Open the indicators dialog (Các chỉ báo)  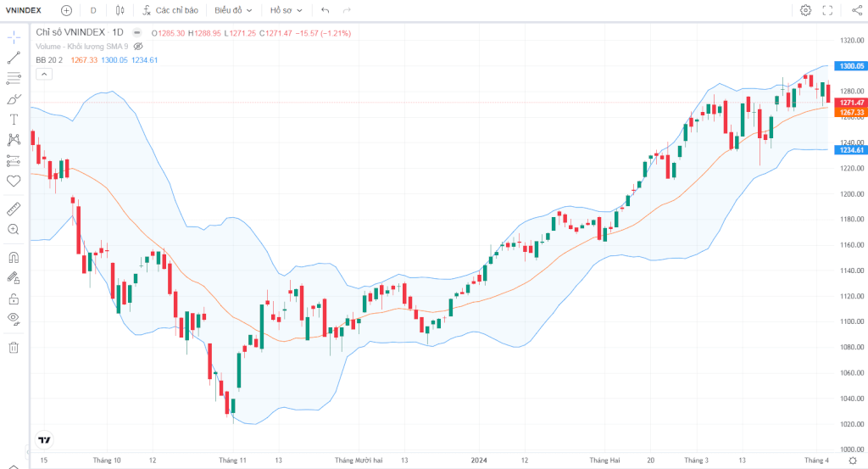(170, 10)
